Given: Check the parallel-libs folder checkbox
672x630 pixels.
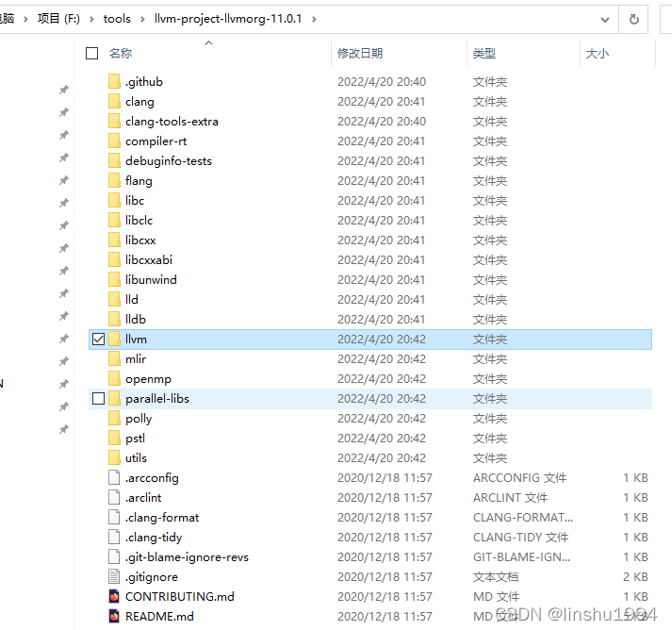Looking at the screenshot, I should (x=99, y=398).
